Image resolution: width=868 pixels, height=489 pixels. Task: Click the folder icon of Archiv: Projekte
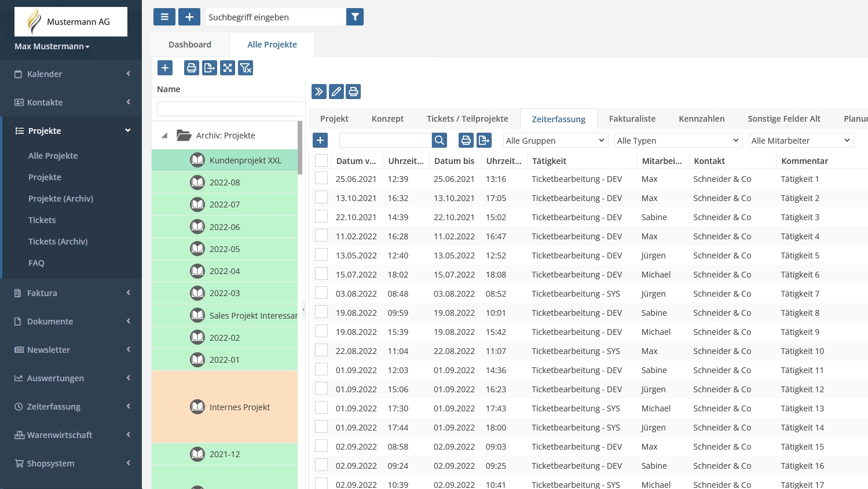tap(184, 136)
